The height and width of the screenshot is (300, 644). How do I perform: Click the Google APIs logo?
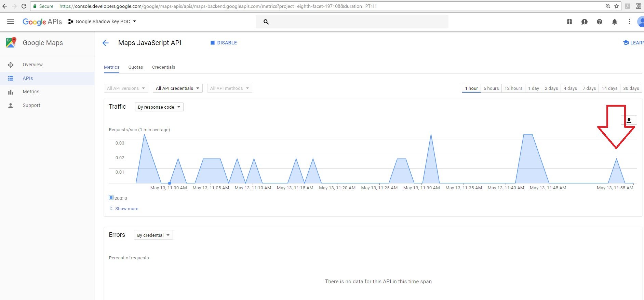(x=42, y=22)
